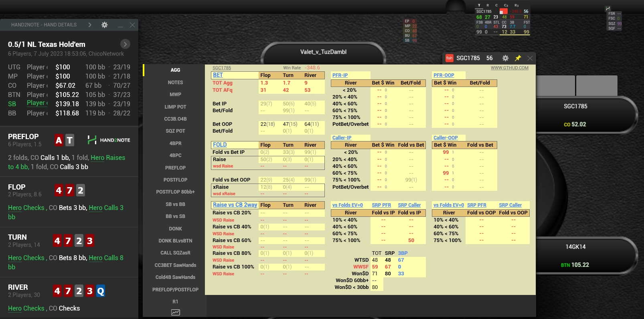Click the SGC1785 name link in popup

click(x=222, y=68)
